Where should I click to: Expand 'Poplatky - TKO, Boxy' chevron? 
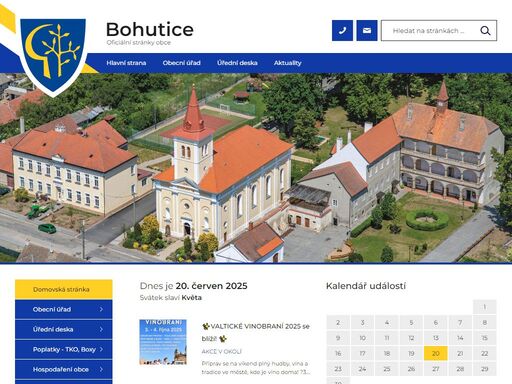coord(101,349)
